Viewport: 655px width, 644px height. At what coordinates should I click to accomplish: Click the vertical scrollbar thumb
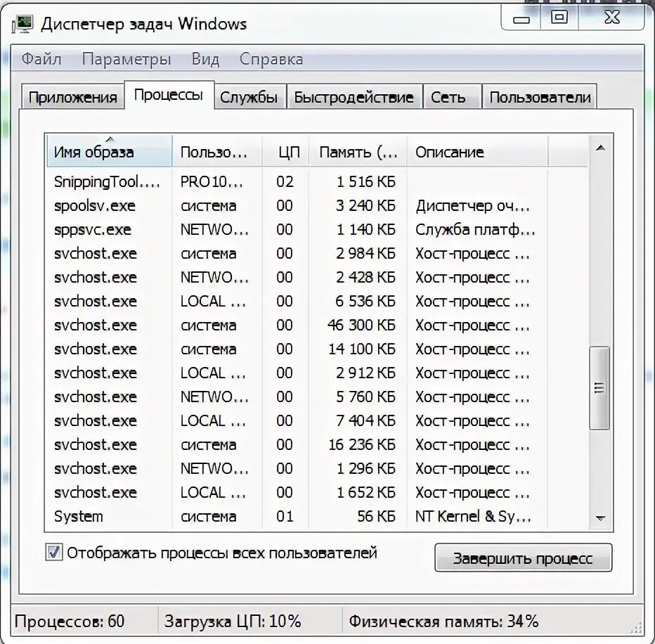[599, 388]
